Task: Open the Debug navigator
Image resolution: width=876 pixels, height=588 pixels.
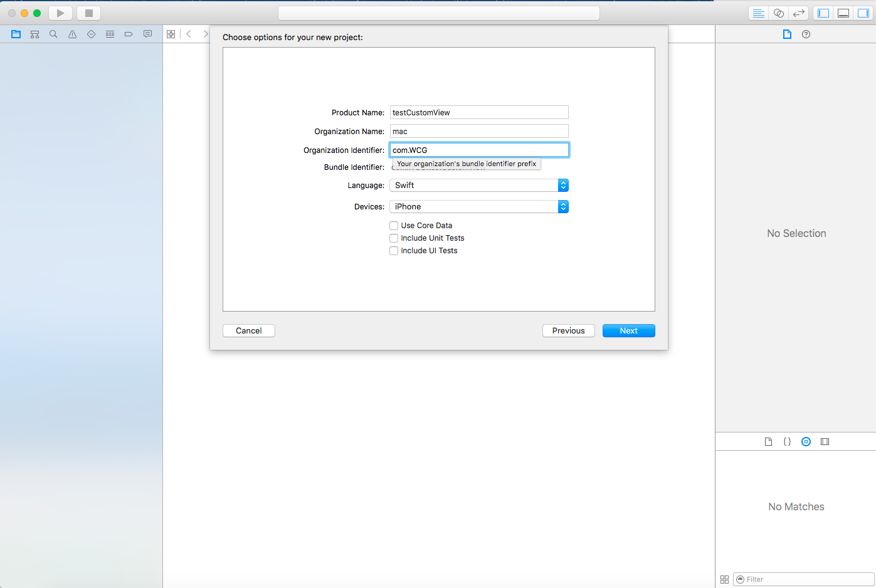Action: click(x=110, y=34)
